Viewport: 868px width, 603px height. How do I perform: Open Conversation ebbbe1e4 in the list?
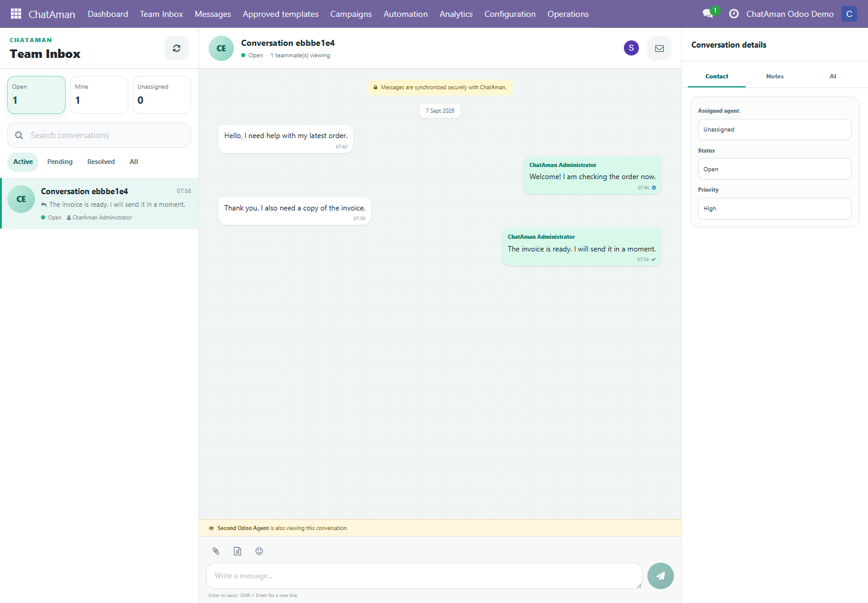tap(99, 204)
